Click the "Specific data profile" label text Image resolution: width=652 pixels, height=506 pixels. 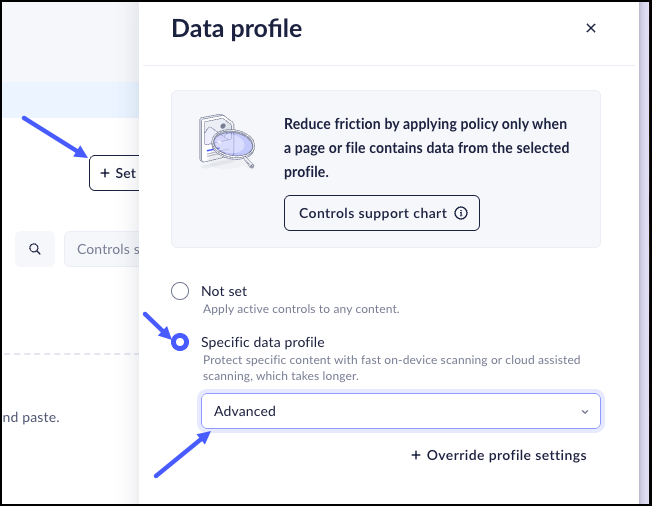[263, 342]
